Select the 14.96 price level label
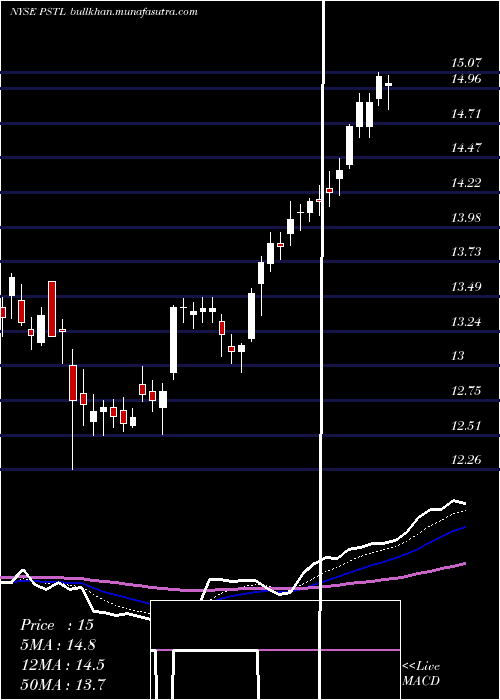The image size is (500, 700). [x=466, y=79]
